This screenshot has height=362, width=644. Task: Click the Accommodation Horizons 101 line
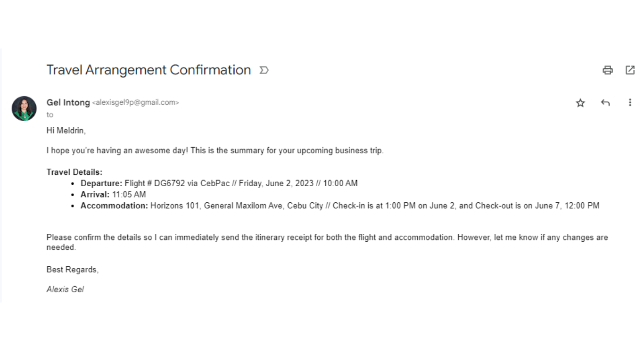[x=339, y=206]
